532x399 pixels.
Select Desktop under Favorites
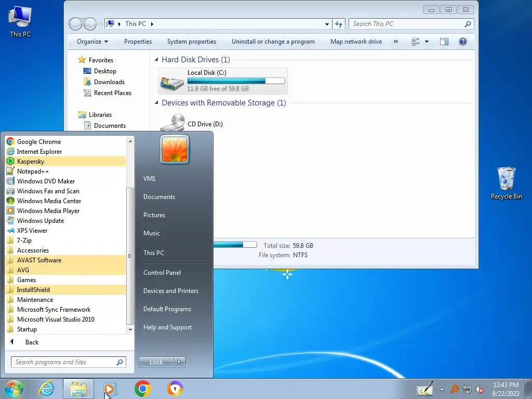pos(100,71)
